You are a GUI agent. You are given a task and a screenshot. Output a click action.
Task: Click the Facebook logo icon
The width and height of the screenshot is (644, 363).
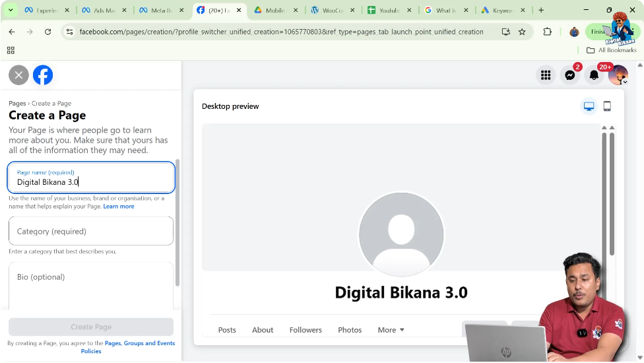(43, 75)
